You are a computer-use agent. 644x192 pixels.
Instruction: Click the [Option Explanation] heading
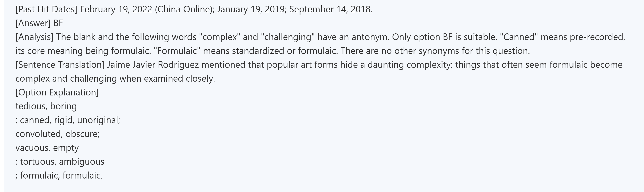[x=57, y=92]
